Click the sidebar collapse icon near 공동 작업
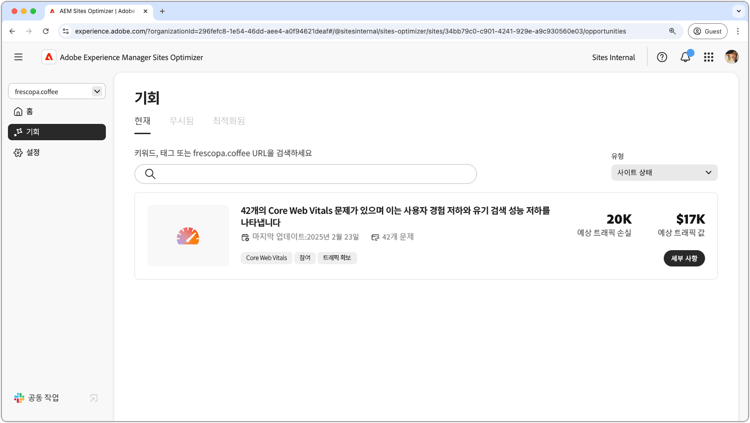 tap(94, 398)
